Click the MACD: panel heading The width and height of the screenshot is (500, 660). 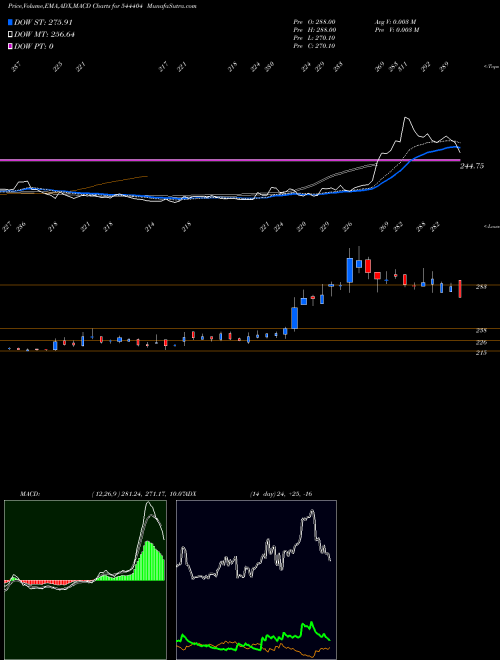29,494
